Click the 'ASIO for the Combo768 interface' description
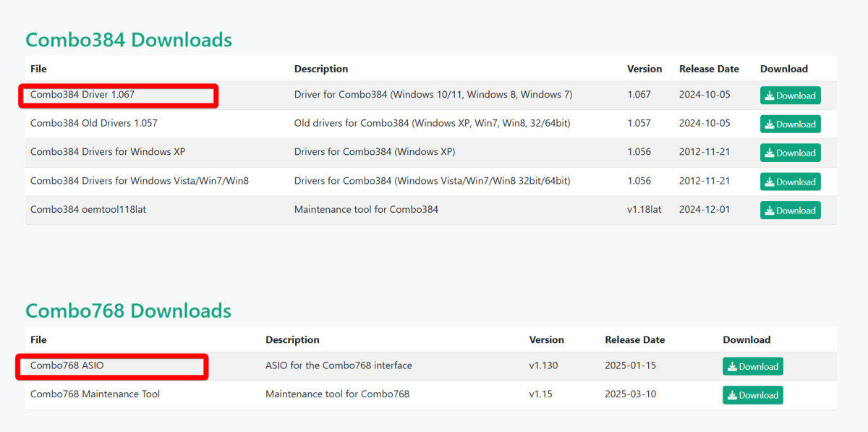The height and width of the screenshot is (432, 868). [x=339, y=366]
